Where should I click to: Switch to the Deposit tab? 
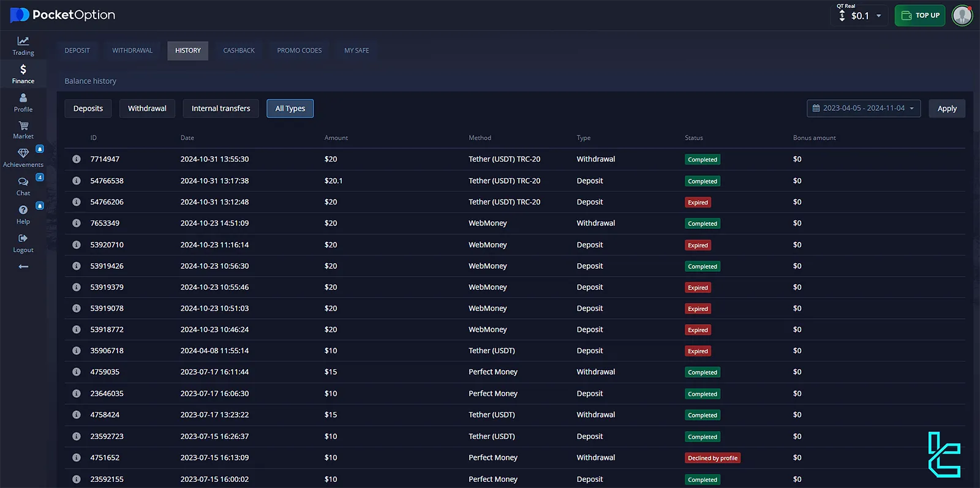pos(77,51)
